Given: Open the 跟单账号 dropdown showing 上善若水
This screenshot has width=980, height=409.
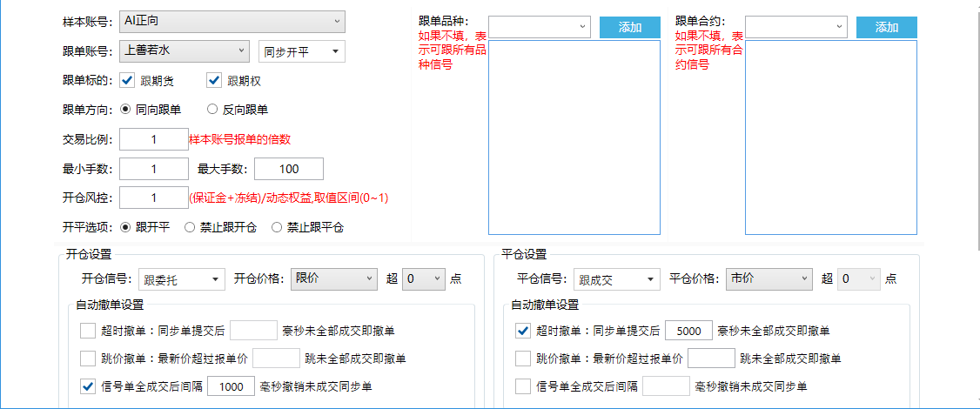Looking at the screenshot, I should coord(185,50).
